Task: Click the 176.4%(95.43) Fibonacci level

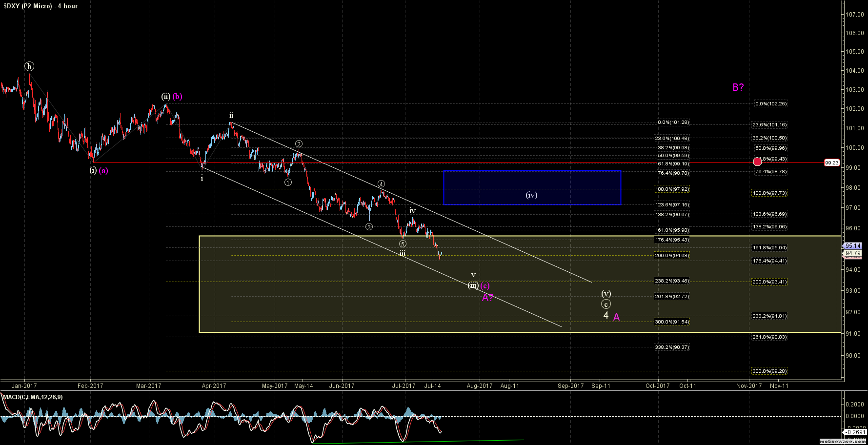Action: [x=672, y=240]
